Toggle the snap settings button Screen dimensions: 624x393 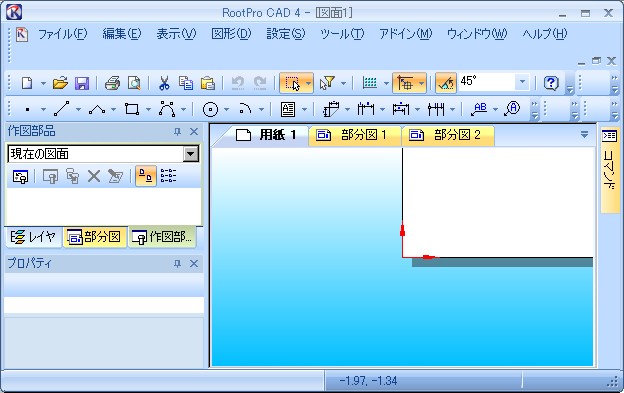(405, 83)
